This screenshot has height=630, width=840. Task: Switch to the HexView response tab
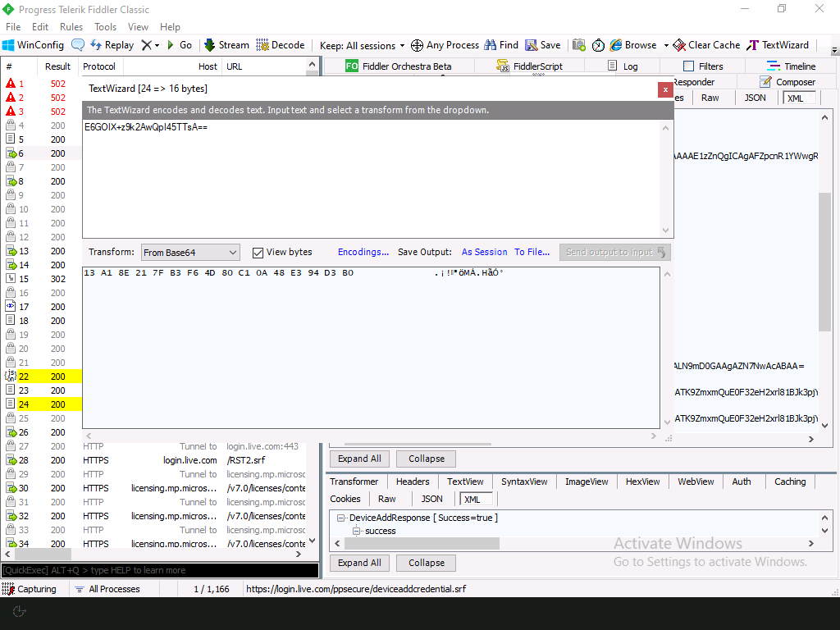pyautogui.click(x=642, y=482)
